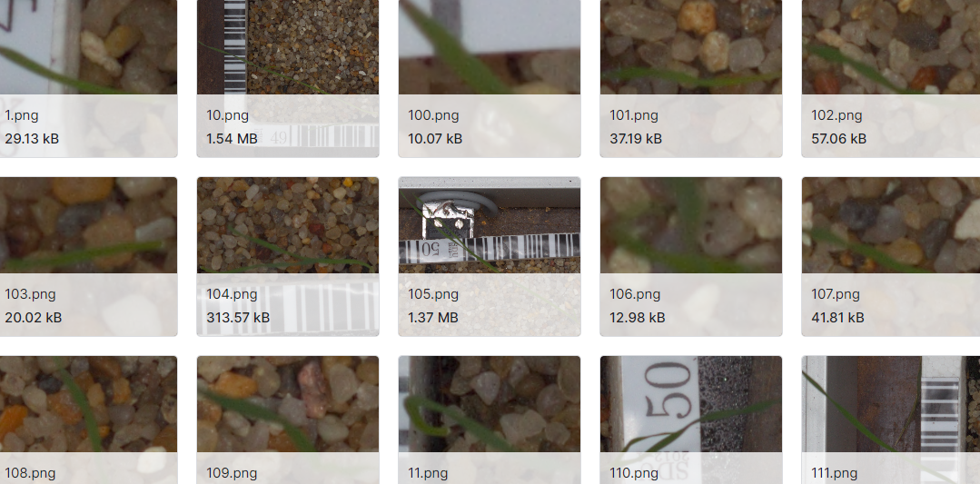This screenshot has width=980, height=484.
Task: Click the 107.png filename label
Action: pyautogui.click(x=836, y=294)
